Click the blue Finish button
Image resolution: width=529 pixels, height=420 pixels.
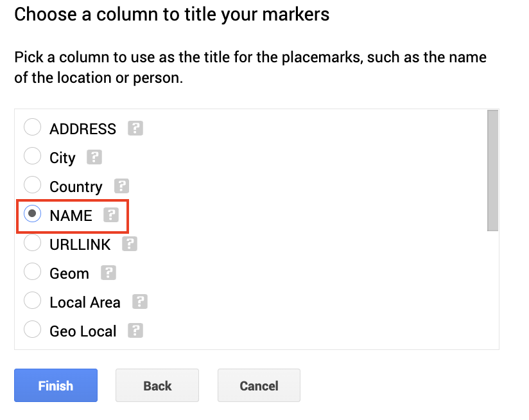pyautogui.click(x=56, y=385)
